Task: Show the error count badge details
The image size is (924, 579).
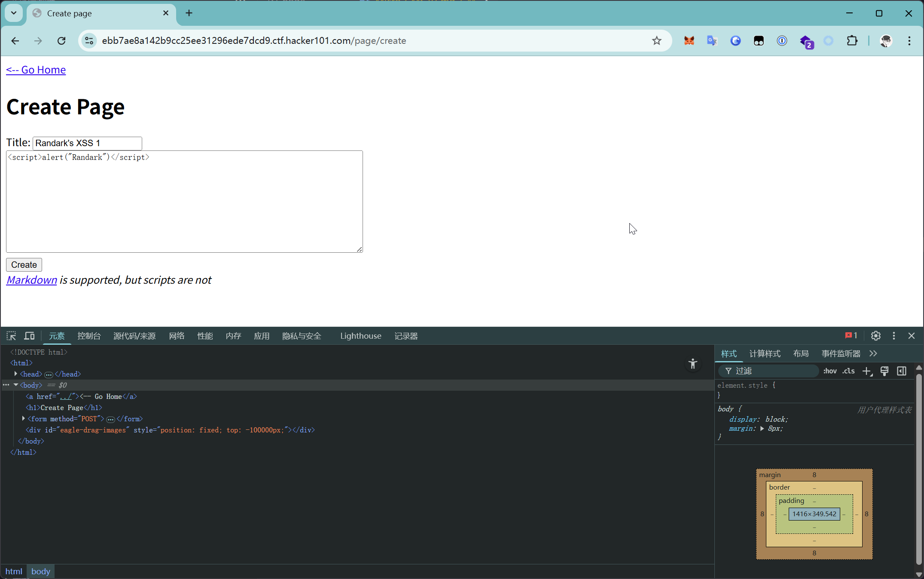Action: (x=851, y=336)
